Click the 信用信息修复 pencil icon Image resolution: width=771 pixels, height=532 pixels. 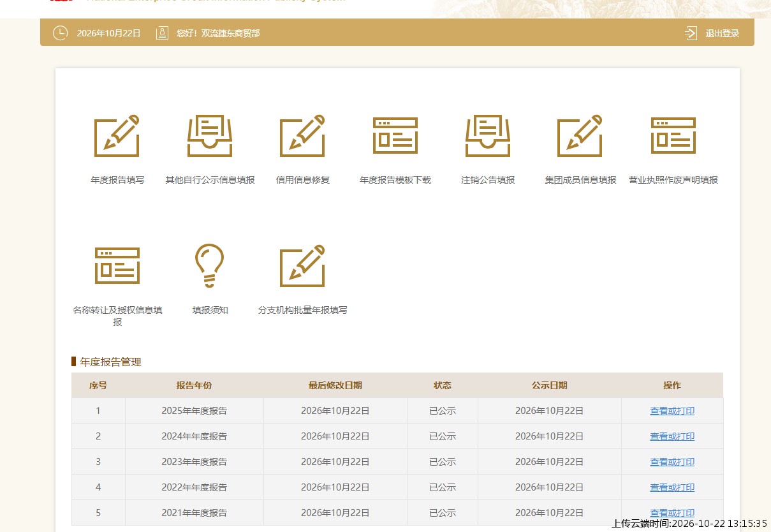pos(302,136)
